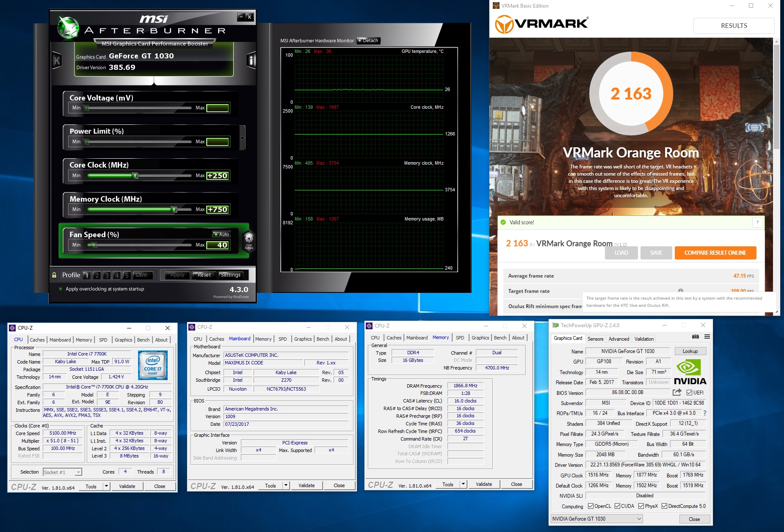Click the Core Clock +250 value field
The image size is (784, 532).
pos(218,176)
